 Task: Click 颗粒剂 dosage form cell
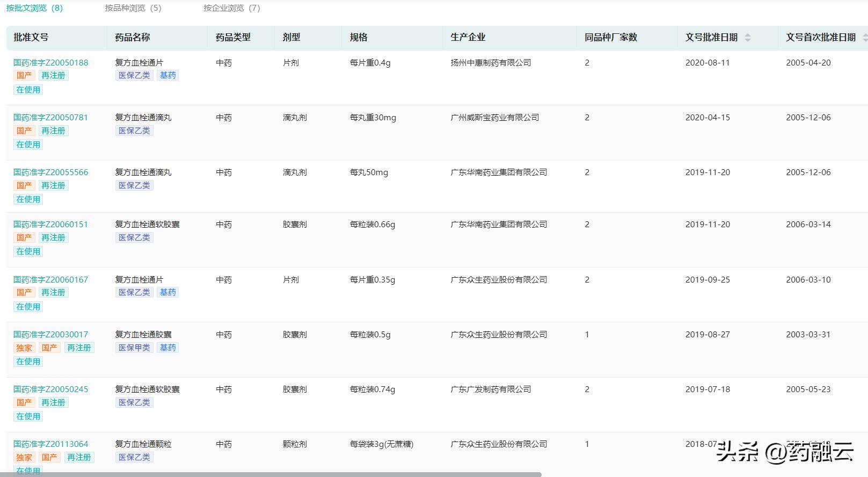(x=295, y=444)
